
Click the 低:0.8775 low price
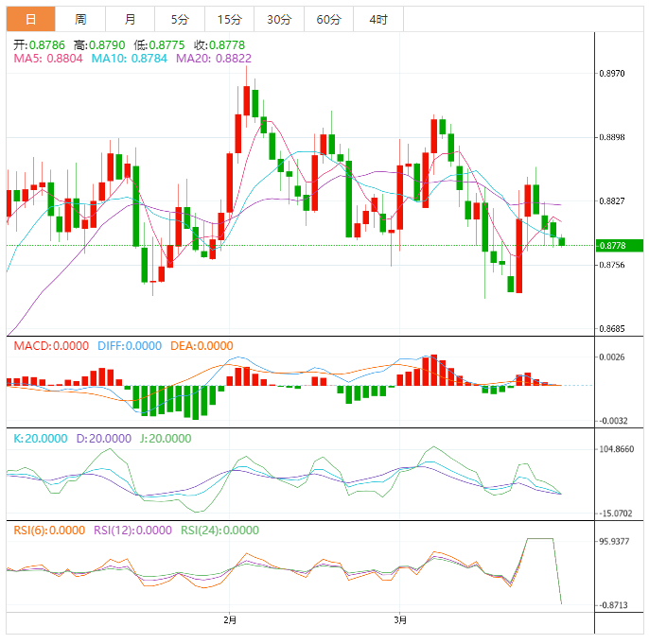click(159, 44)
